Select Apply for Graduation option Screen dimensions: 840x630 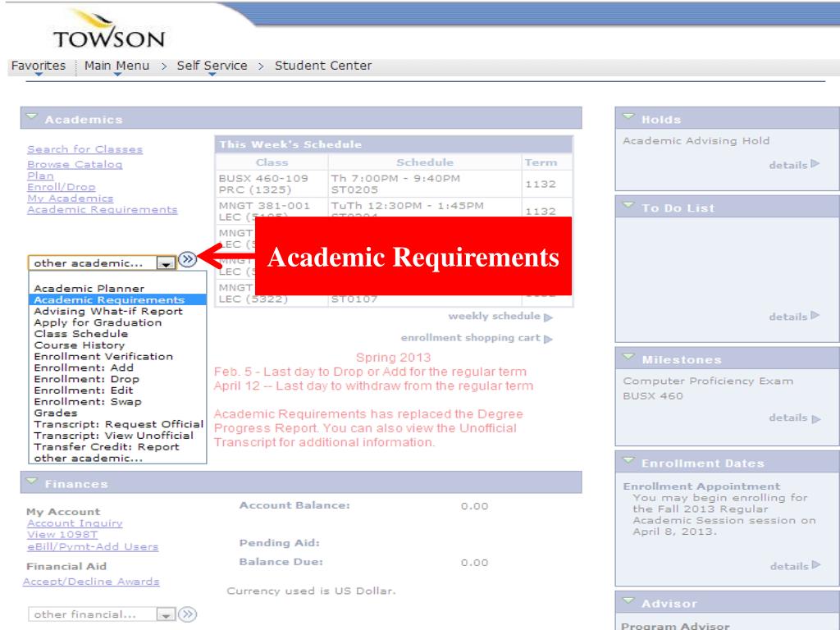[117, 322]
